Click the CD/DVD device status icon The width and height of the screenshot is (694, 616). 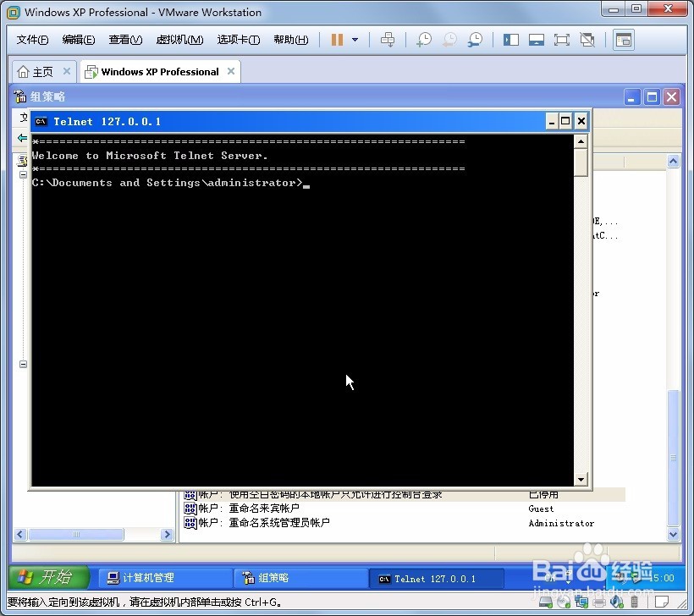pos(562,602)
